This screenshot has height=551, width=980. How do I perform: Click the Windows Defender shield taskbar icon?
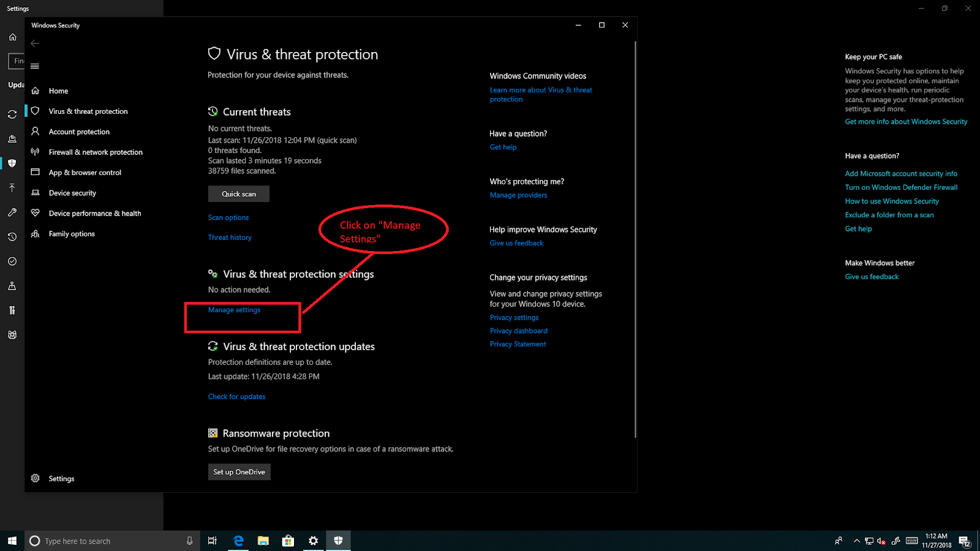pyautogui.click(x=338, y=541)
